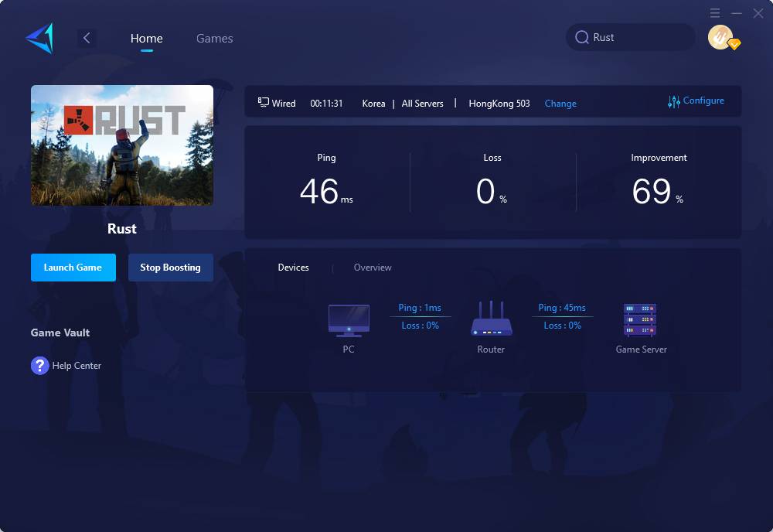Click the Game Server caption
This screenshot has height=532, width=773.
[641, 349]
